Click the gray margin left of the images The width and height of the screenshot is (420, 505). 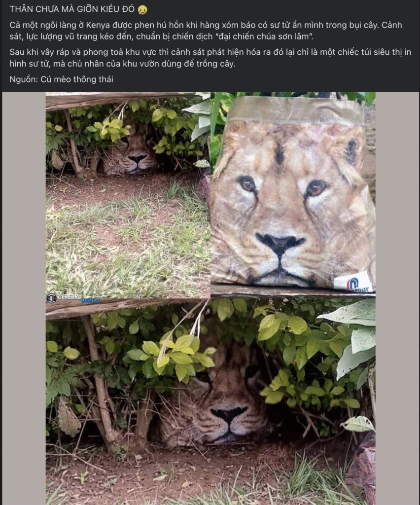[24, 298]
